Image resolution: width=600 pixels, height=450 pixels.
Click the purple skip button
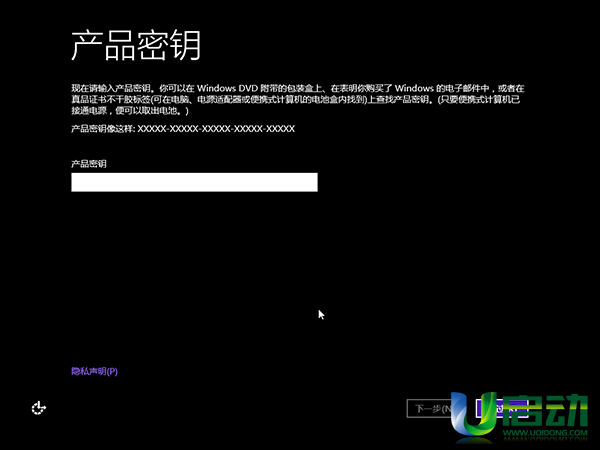click(x=501, y=408)
